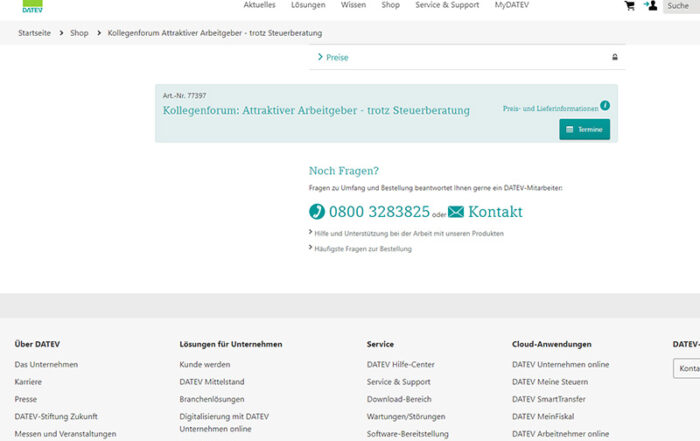Open DATEV Arbeitnehmer online link
The width and height of the screenshot is (700, 441).
(x=560, y=434)
